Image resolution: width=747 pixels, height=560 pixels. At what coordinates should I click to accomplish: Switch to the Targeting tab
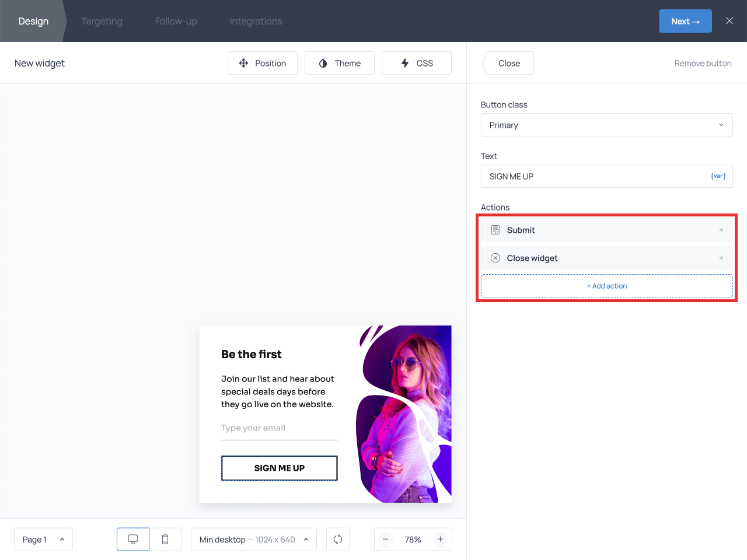tap(102, 21)
